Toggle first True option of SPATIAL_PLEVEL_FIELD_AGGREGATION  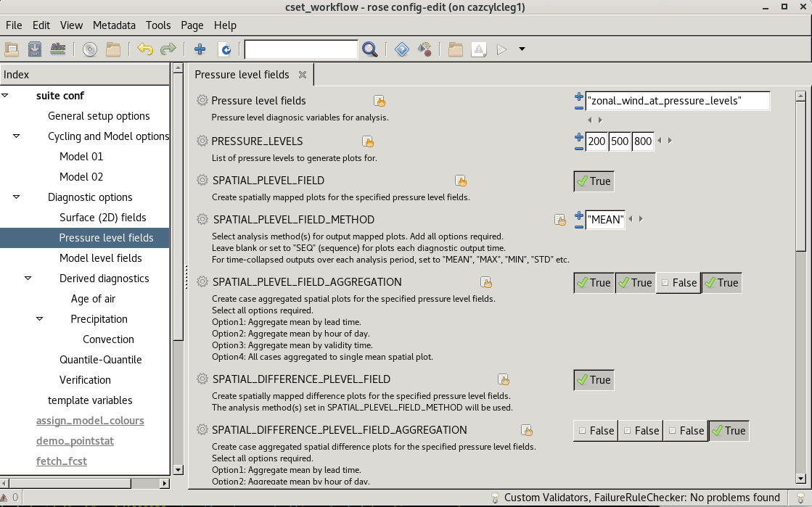594,283
